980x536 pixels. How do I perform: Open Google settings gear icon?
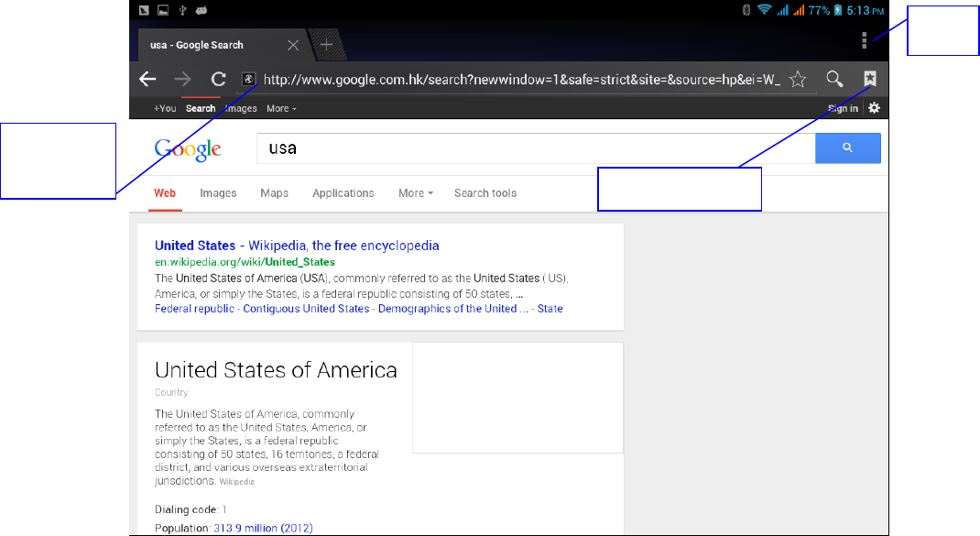tap(875, 107)
